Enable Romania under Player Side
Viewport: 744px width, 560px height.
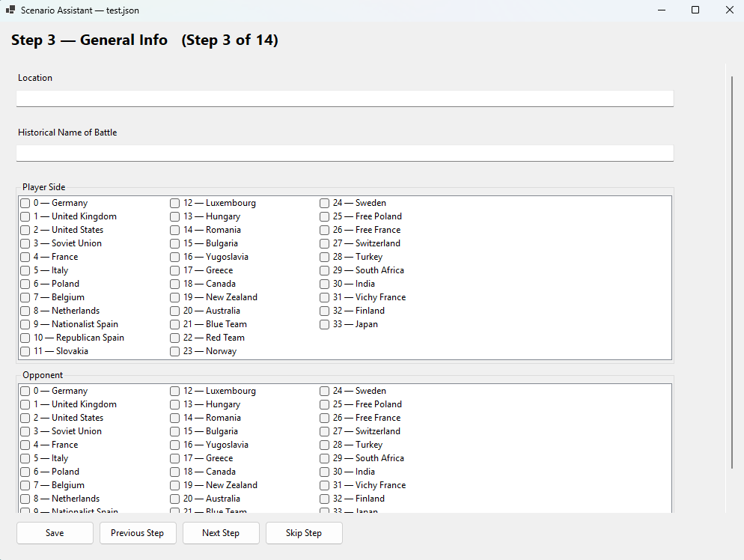coord(174,230)
